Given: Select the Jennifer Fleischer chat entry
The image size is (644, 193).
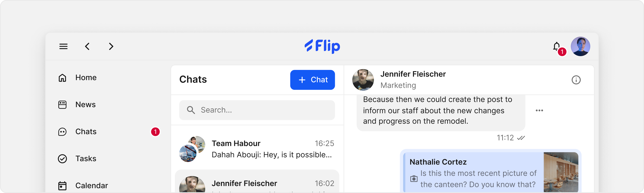Looking at the screenshot, I should click(257, 182).
